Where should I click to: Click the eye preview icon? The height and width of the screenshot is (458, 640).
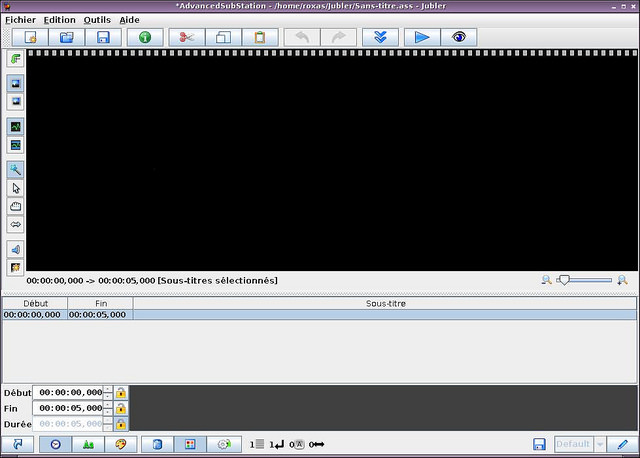point(458,37)
